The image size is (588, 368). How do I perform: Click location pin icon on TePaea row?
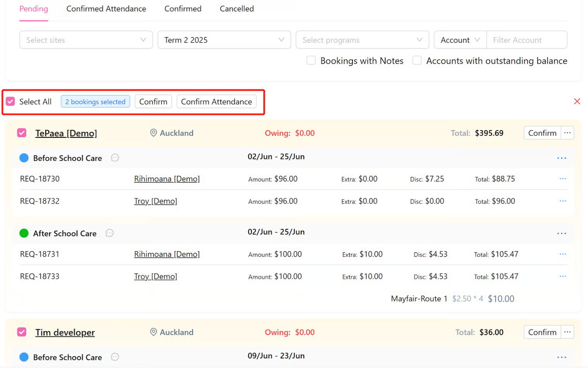point(154,133)
